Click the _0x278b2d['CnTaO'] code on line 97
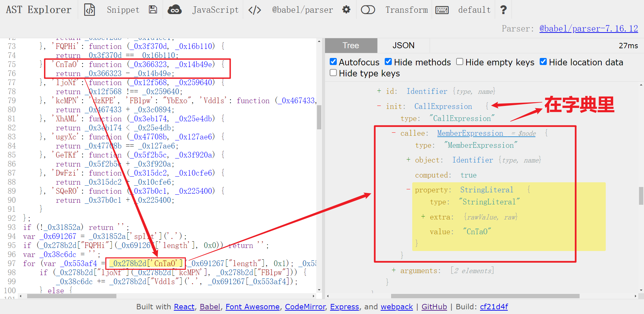The width and height of the screenshot is (644, 314). (146, 263)
